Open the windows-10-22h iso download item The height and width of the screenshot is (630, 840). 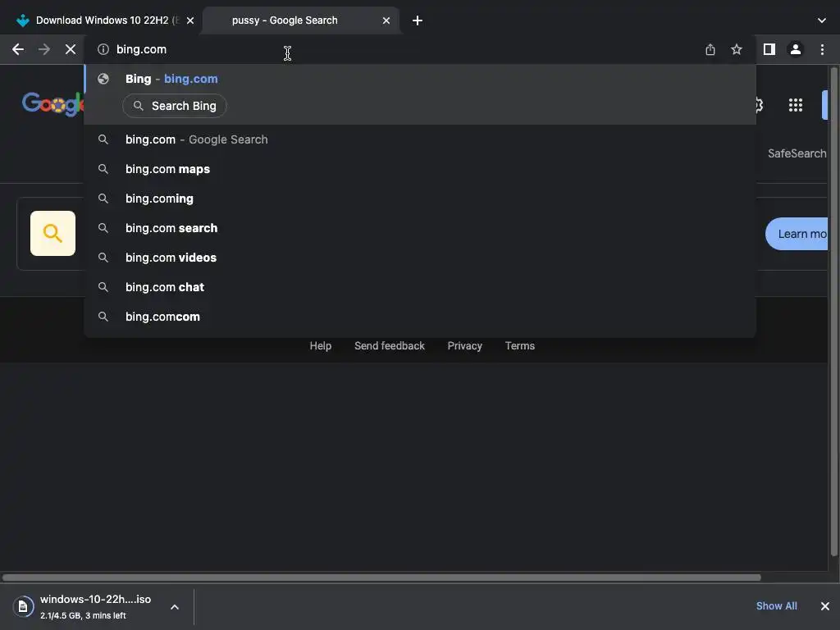point(95,606)
